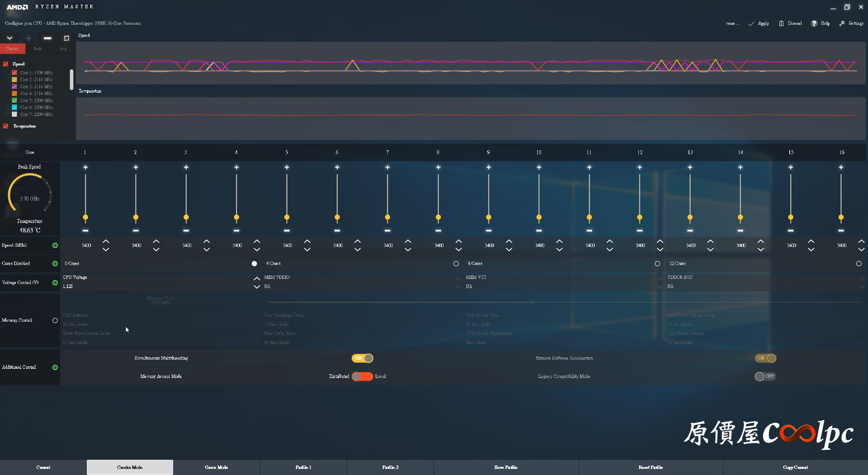Screen dimensions: 868x475
Task: Switch to the Avg graph tab
Action: (x=63, y=49)
